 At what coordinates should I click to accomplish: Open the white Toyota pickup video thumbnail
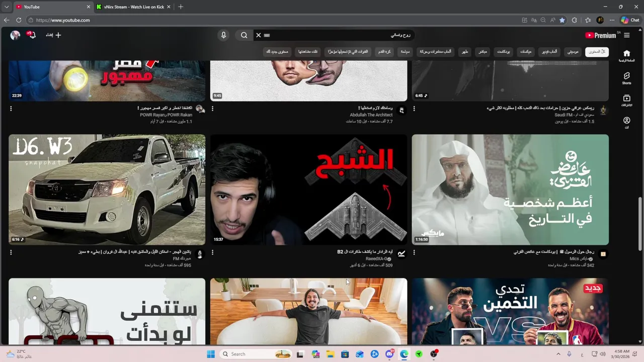click(107, 190)
